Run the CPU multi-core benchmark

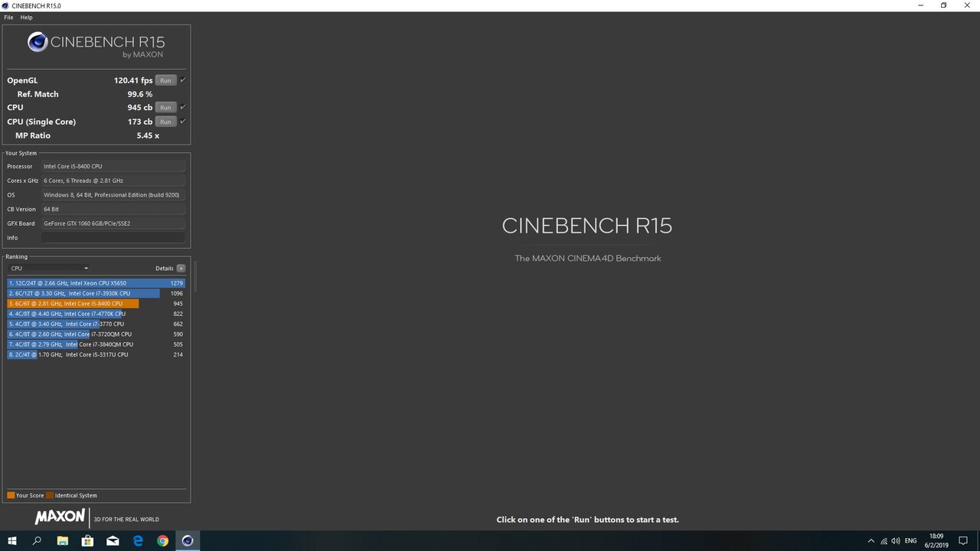click(165, 107)
